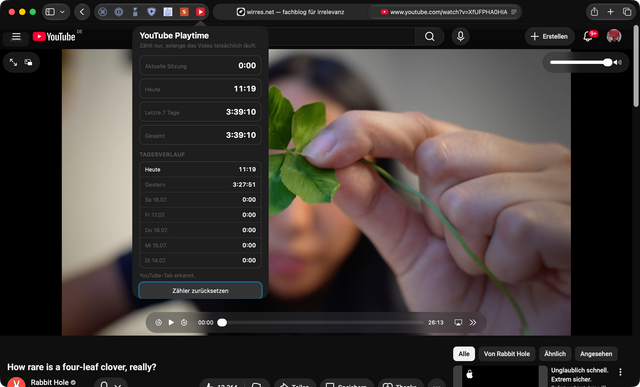Skip backward with the rewind icon
Screen dimensions: 640x387
[158, 322]
